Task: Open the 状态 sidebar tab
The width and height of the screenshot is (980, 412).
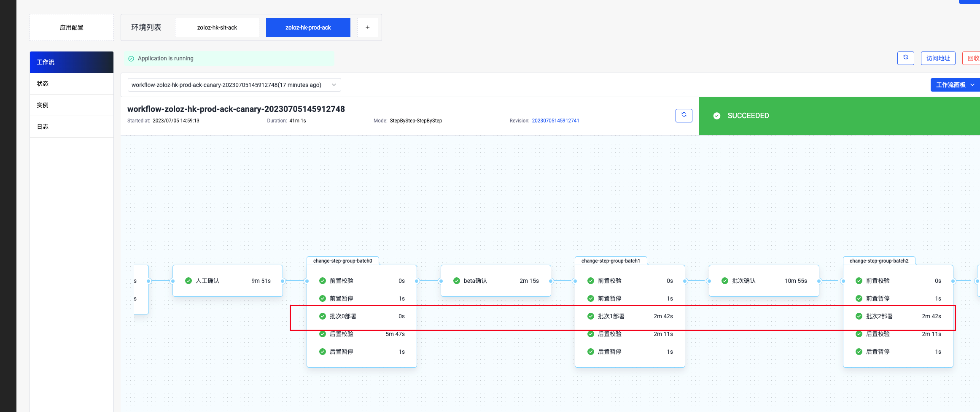Action: (72, 84)
